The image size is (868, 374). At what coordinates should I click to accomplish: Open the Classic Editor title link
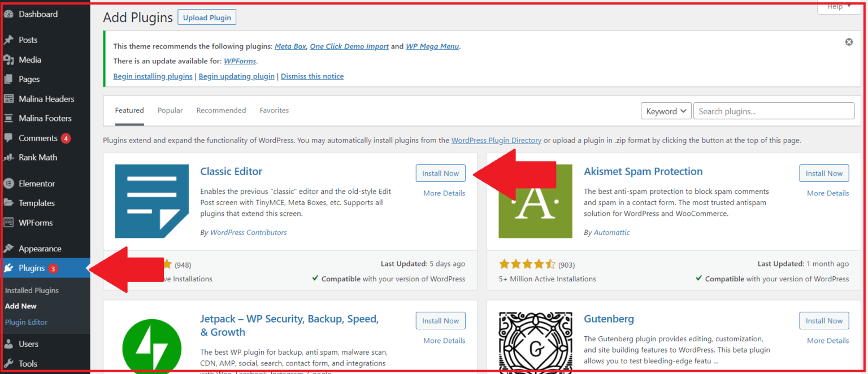coord(231,172)
